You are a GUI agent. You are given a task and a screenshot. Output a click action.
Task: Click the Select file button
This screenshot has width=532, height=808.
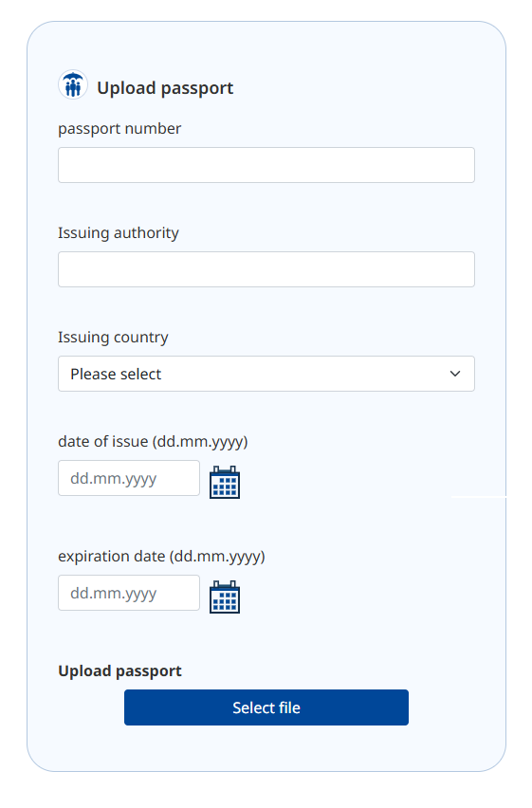pos(266,707)
